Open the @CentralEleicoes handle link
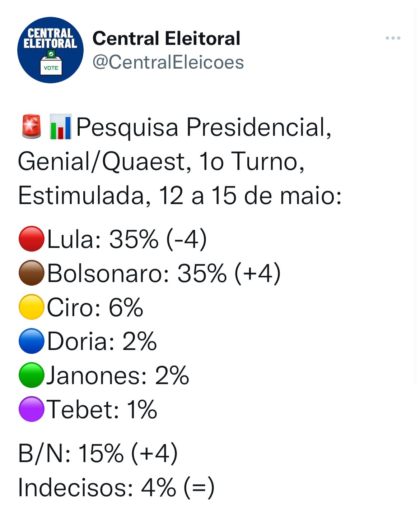420x511 pixels. point(168,62)
